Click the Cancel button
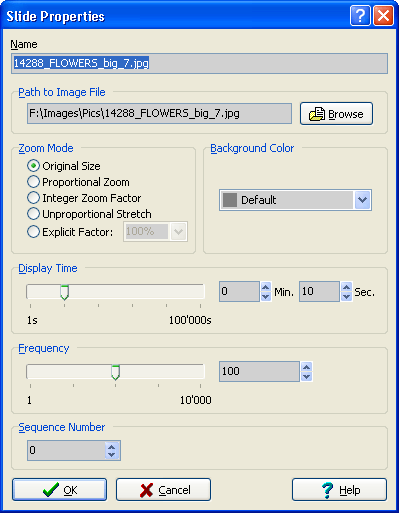Image resolution: width=399 pixels, height=513 pixels. coord(163,490)
